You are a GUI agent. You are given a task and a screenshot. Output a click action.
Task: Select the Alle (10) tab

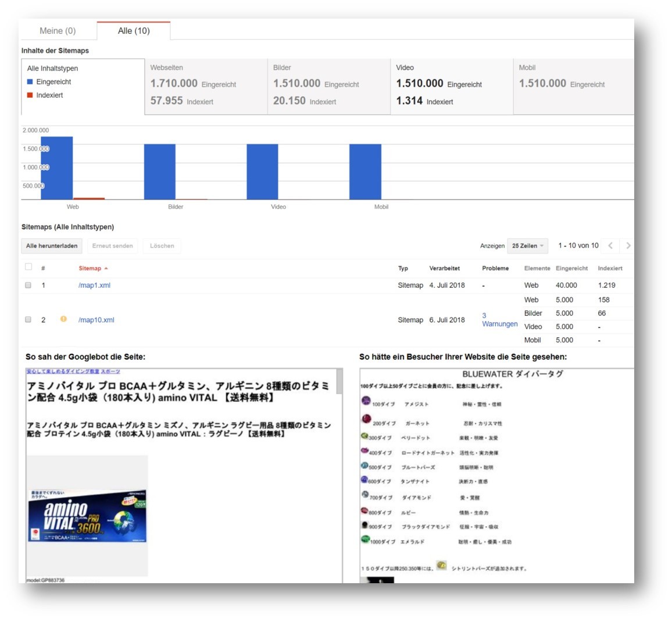(x=133, y=30)
